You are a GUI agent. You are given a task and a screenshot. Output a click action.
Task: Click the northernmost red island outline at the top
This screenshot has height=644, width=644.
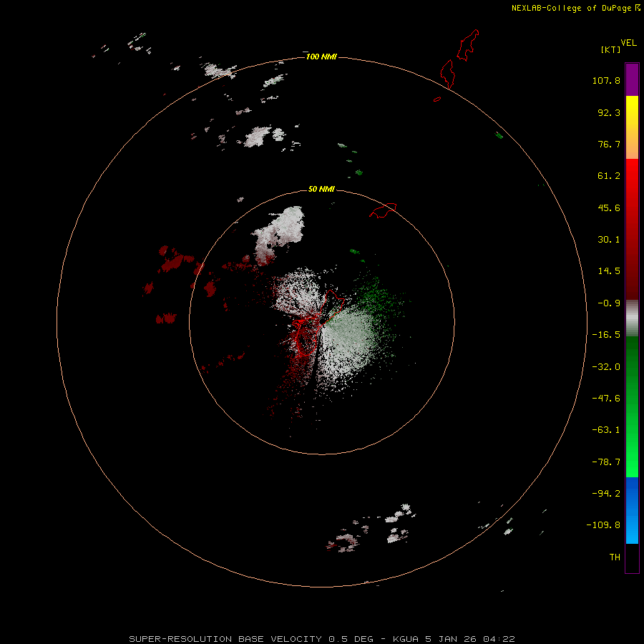468,45
